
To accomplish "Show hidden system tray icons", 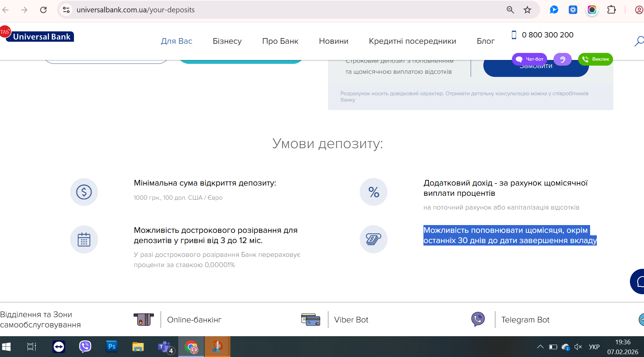I will [540, 347].
